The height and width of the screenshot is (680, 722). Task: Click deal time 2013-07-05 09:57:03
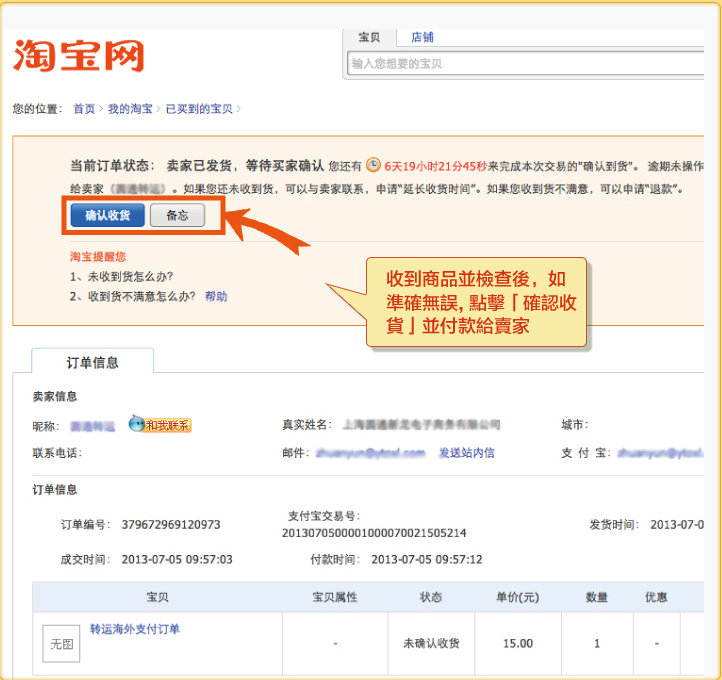point(177,559)
